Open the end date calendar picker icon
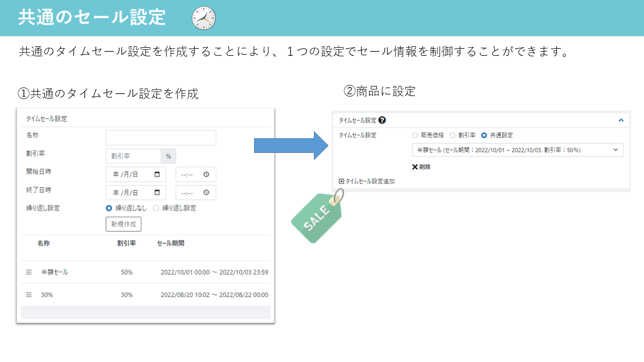Viewport: 644px width, 362px height. [157, 193]
